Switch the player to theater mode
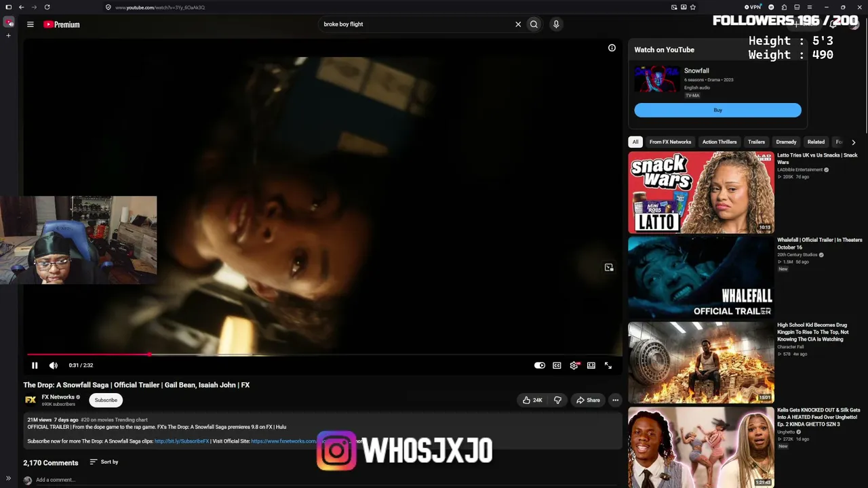 pyautogui.click(x=591, y=365)
